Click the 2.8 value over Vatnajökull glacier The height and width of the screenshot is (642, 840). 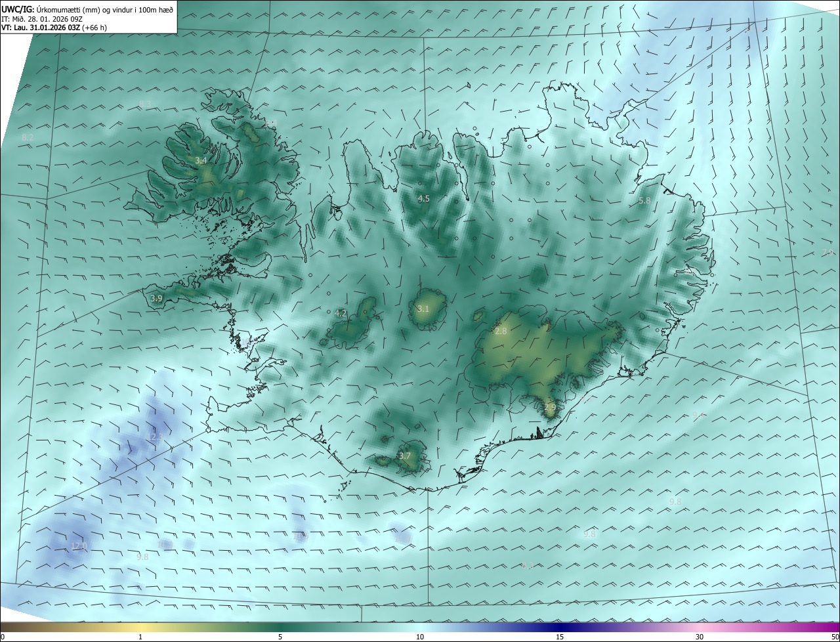tap(501, 332)
